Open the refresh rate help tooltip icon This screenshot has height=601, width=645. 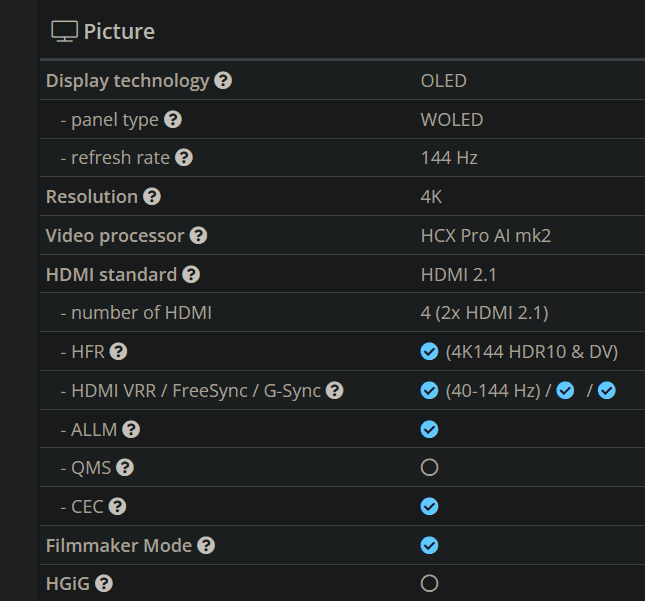[x=184, y=158]
